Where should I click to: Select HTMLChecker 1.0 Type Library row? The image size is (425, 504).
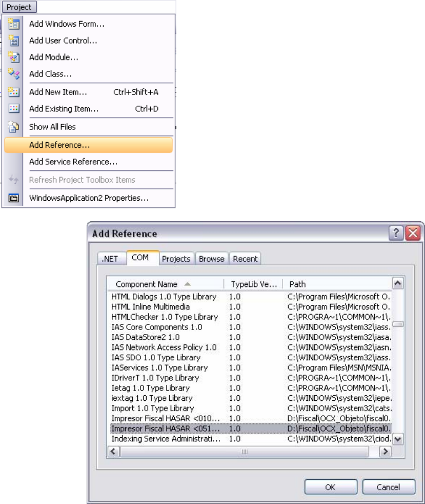[250, 317]
